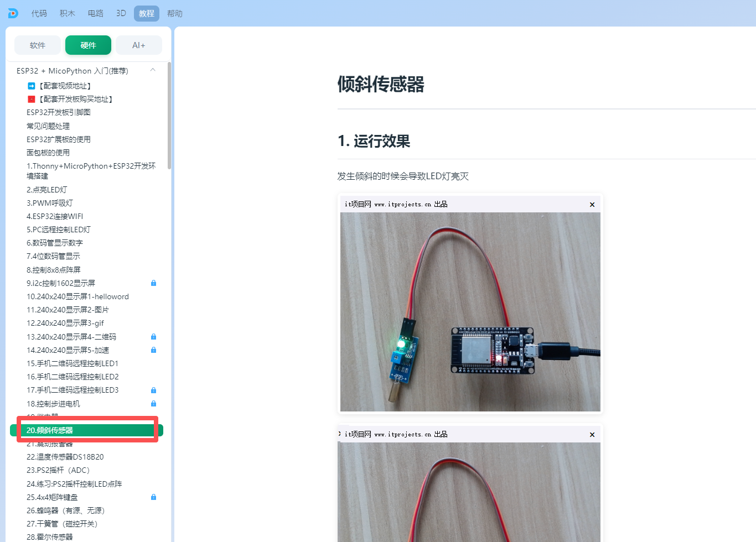Click the 发生倾斜的时候会导致LED灯亮灭 description text

tap(403, 176)
